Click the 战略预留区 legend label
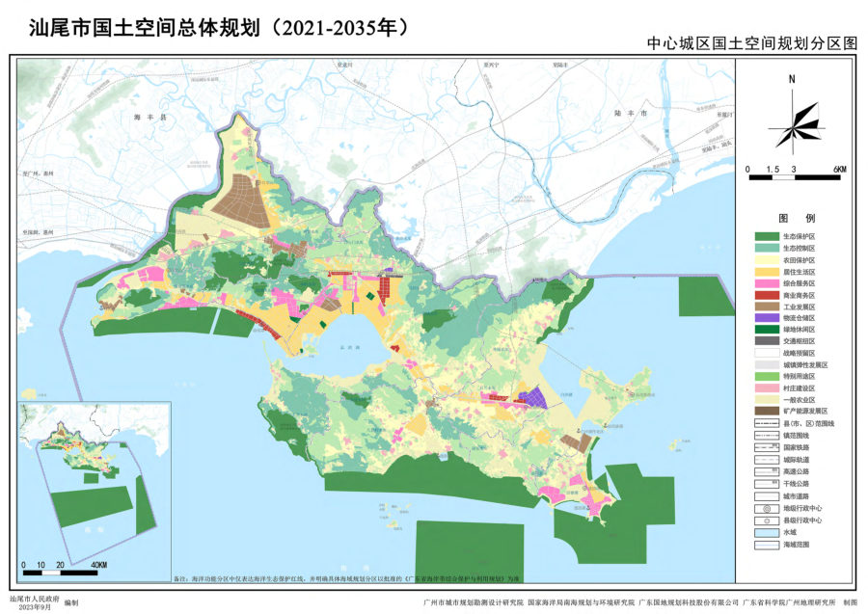The width and height of the screenshot is (868, 614). 799,353
